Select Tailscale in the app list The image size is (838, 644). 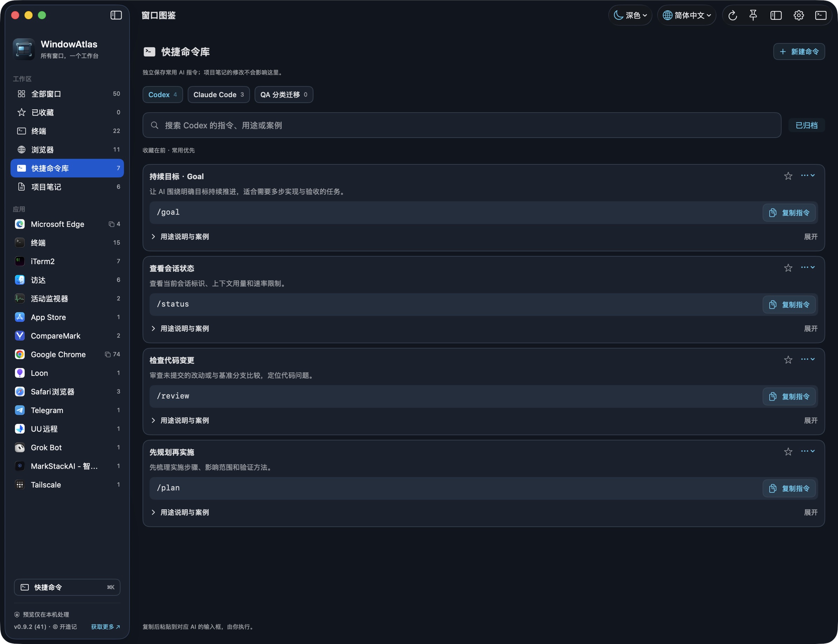click(67, 484)
